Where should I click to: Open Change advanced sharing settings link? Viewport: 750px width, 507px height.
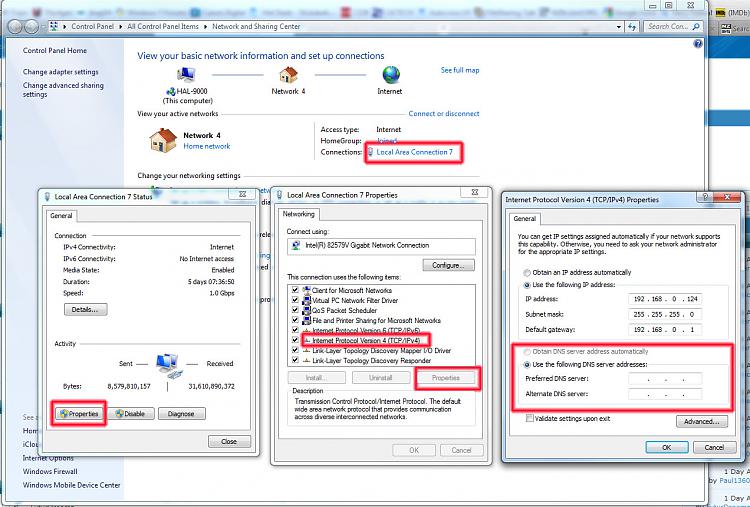coord(63,90)
